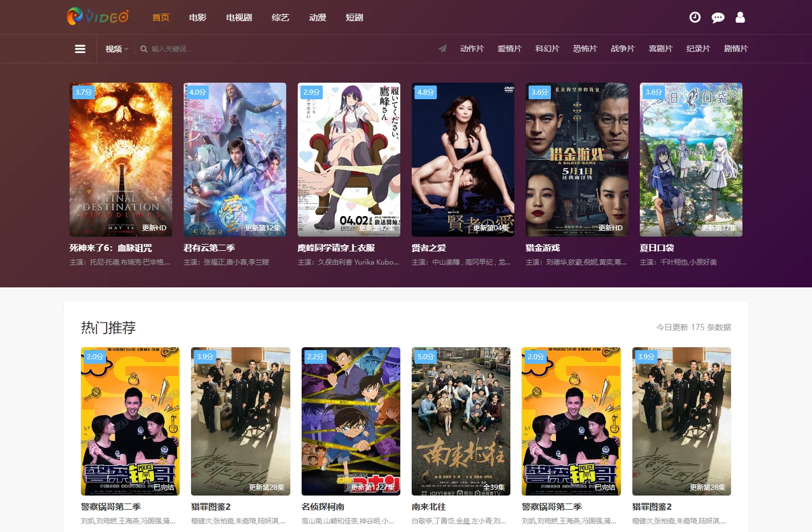Click the 2.2分 rating badge on 名侦探柯南
Image resolution: width=812 pixels, height=532 pixels.
coord(315,356)
